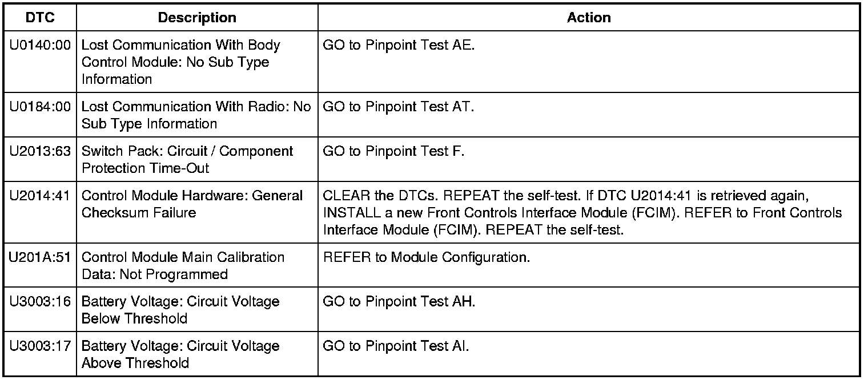The image size is (868, 380).
Task: Select DTC code U0140:00
Action: pos(40,45)
